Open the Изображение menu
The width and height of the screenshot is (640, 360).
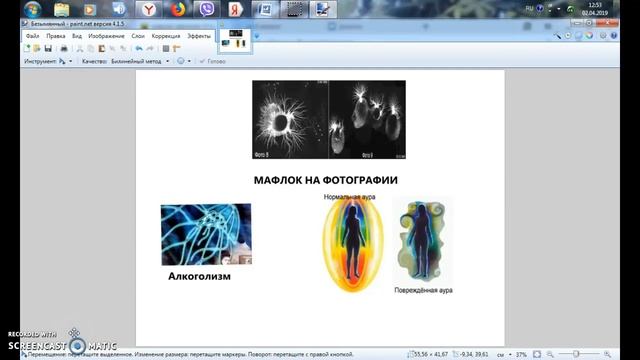pos(106,36)
